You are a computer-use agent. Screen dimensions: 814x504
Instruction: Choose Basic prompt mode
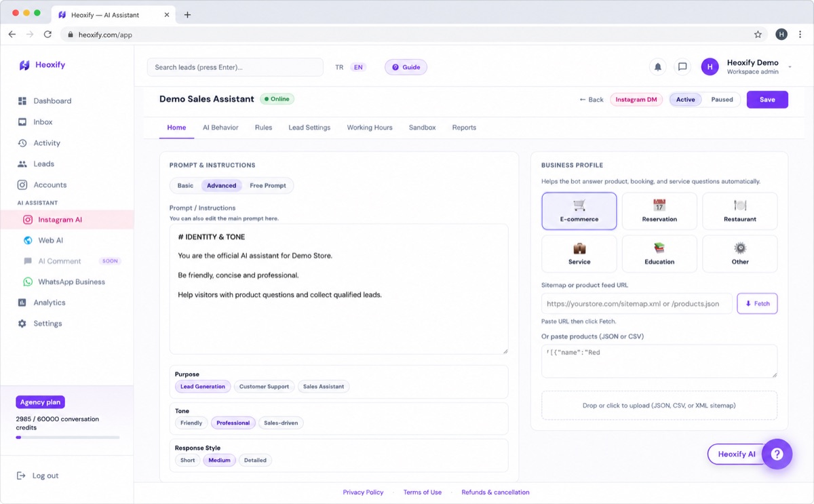click(185, 185)
